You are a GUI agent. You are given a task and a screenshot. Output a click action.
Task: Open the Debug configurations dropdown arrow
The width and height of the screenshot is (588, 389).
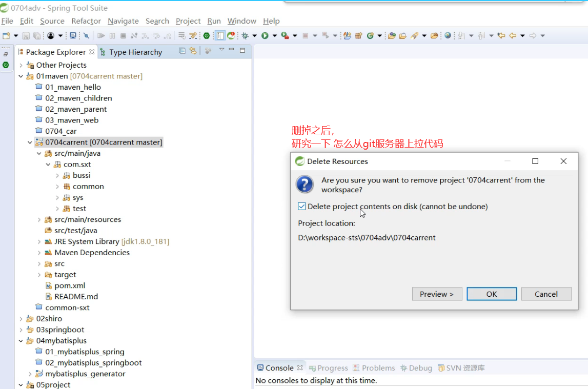255,35
